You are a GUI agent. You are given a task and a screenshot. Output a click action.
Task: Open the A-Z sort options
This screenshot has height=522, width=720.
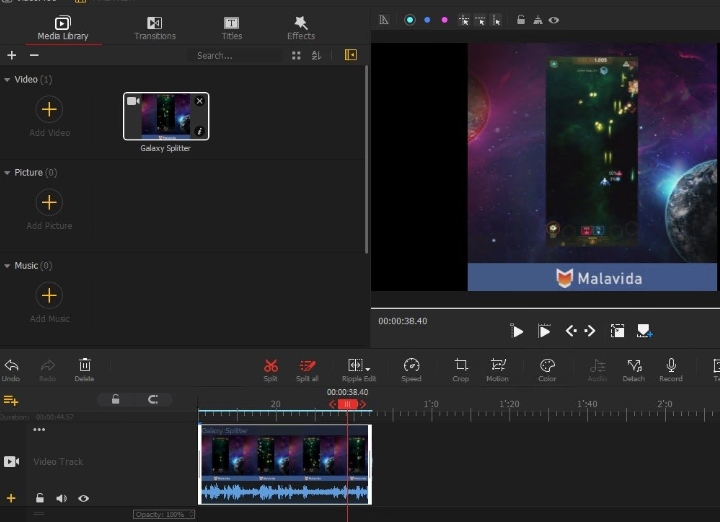(316, 56)
